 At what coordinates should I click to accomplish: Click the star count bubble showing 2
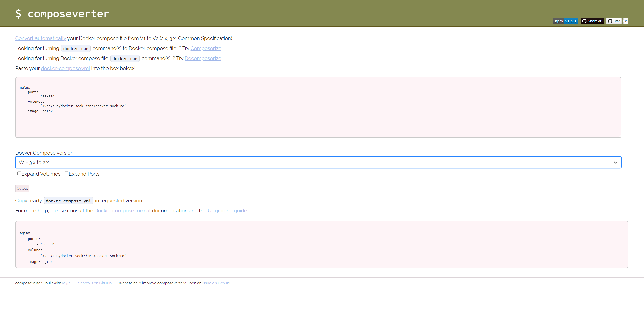(x=626, y=21)
